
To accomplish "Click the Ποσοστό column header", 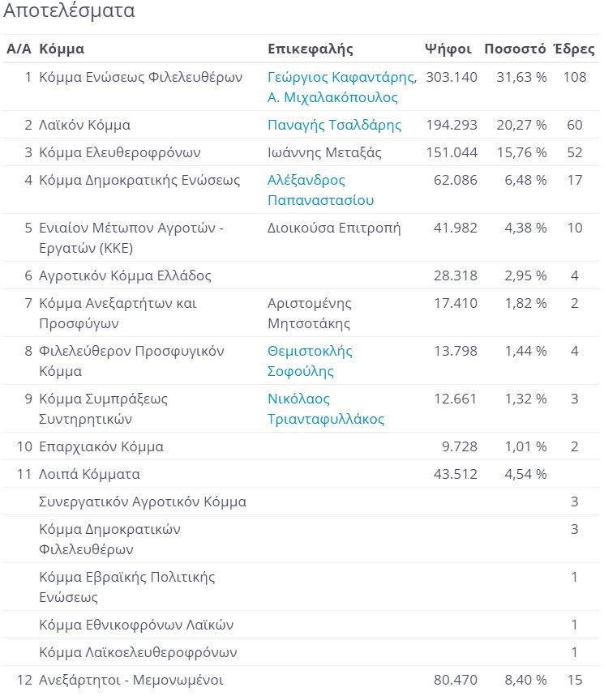I will pyautogui.click(x=515, y=49).
